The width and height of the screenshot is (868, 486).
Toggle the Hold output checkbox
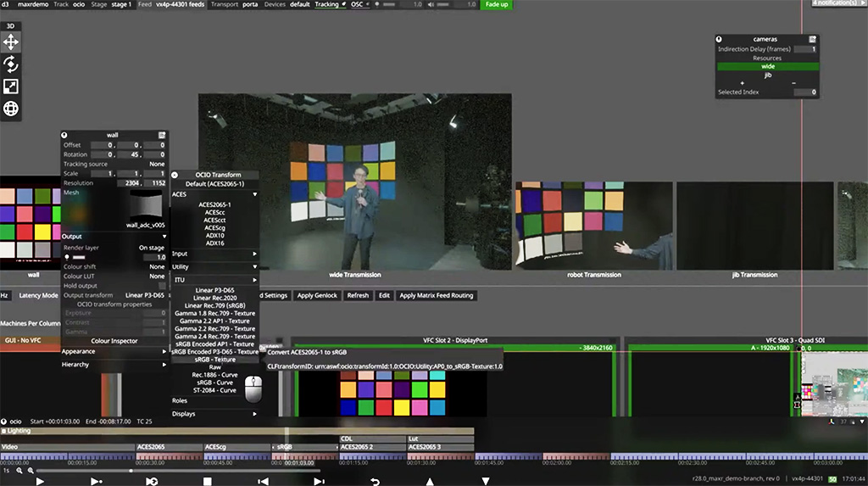pos(162,286)
